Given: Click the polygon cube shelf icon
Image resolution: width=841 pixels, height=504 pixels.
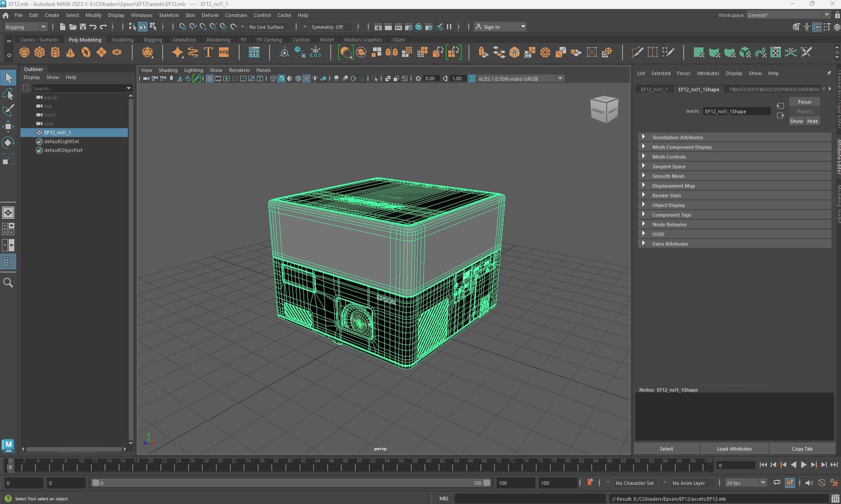Looking at the screenshot, I should (x=40, y=52).
